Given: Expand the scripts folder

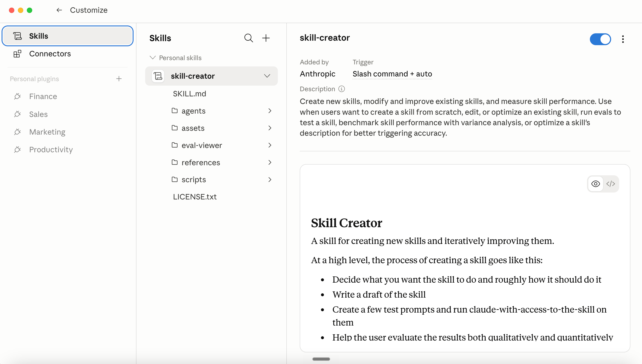Looking at the screenshot, I should 270,180.
